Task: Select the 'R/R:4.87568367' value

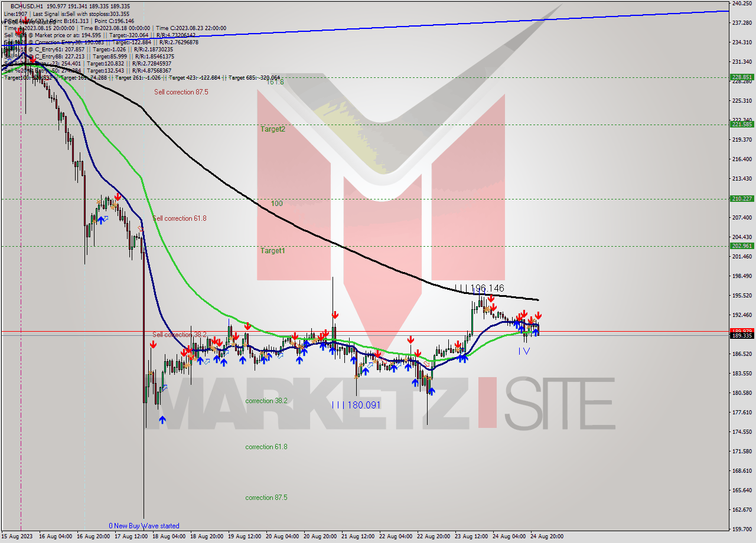Action: point(153,70)
